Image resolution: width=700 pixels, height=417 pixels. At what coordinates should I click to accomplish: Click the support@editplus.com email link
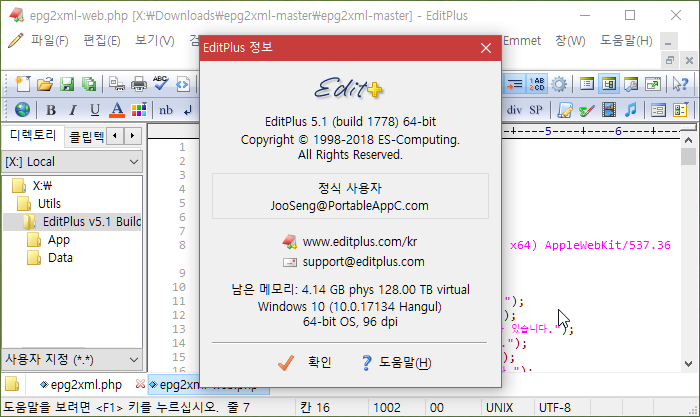click(x=363, y=262)
